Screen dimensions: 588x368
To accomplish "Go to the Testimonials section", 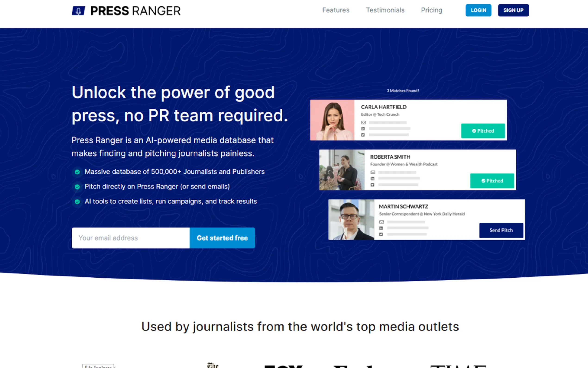I will 385,10.
